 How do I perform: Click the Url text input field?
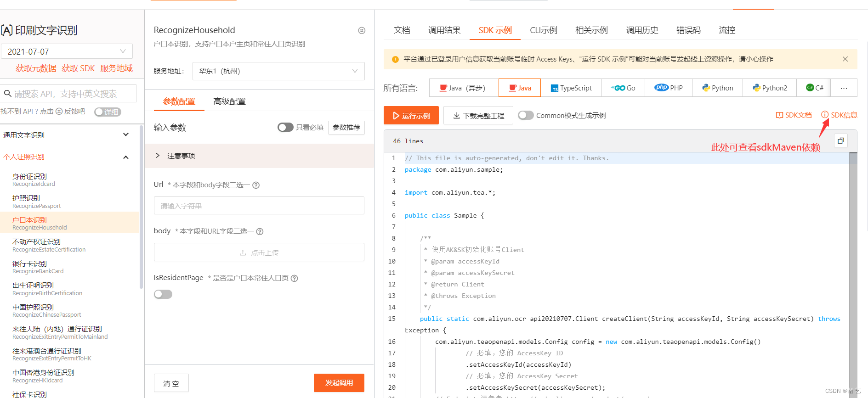click(259, 206)
